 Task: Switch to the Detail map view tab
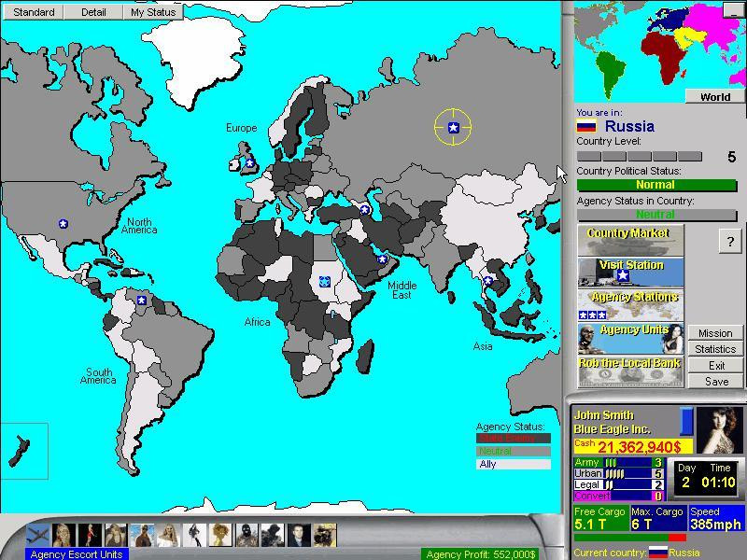[x=93, y=12]
